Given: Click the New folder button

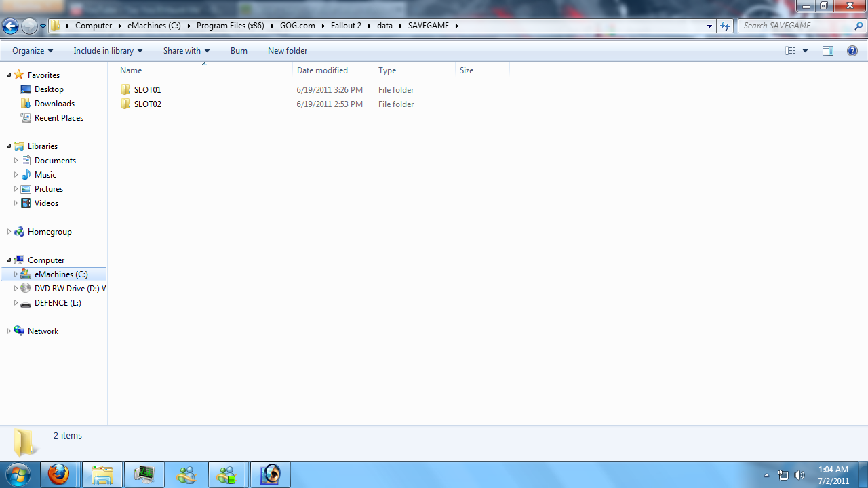Looking at the screenshot, I should pyautogui.click(x=288, y=51).
